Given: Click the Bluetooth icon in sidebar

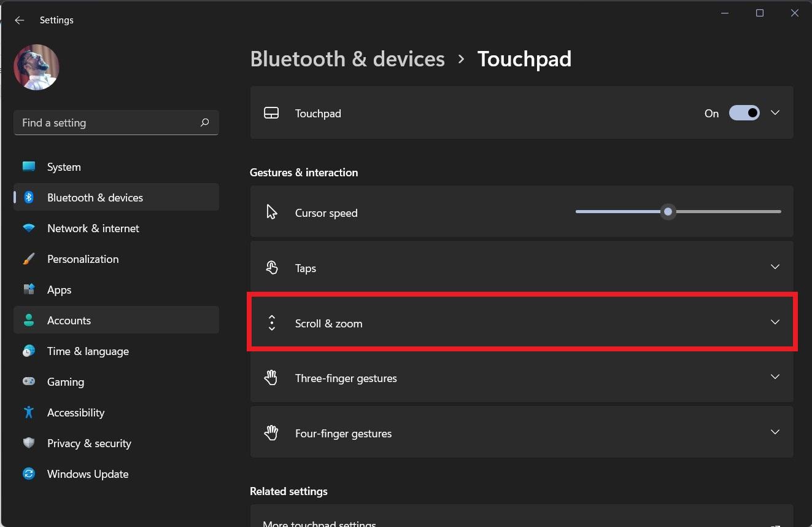Looking at the screenshot, I should pyautogui.click(x=29, y=198).
